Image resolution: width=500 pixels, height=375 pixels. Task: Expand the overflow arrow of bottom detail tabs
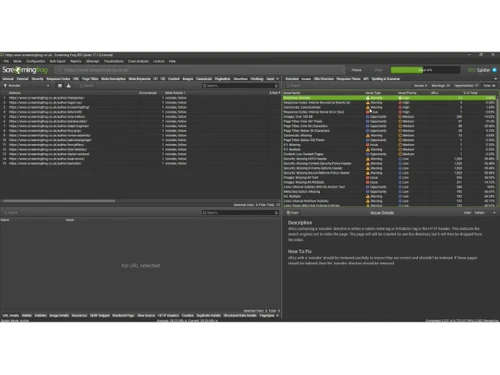coord(277,315)
